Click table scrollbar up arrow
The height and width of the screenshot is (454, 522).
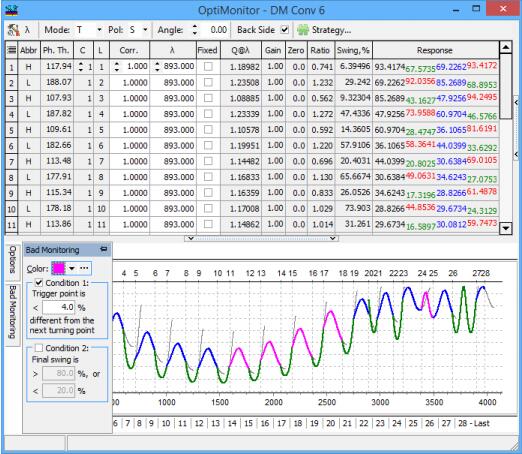click(506, 48)
